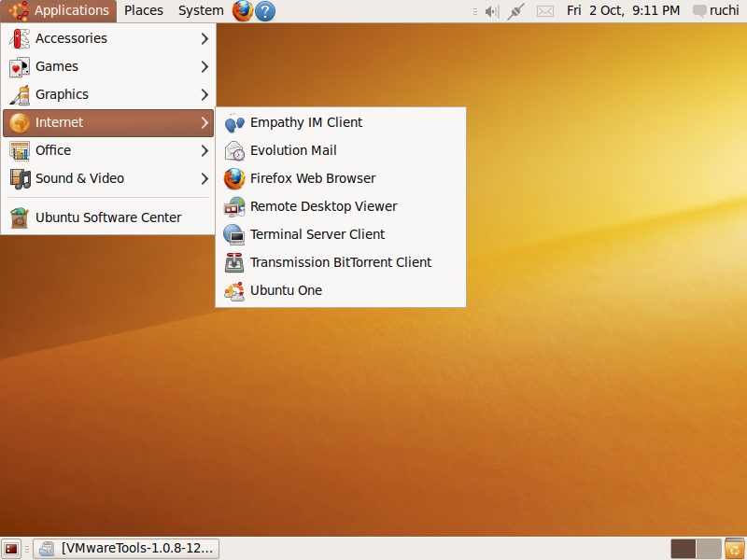The width and height of the screenshot is (747, 560).
Task: Launch Evolution Mail
Action: [x=341, y=151]
